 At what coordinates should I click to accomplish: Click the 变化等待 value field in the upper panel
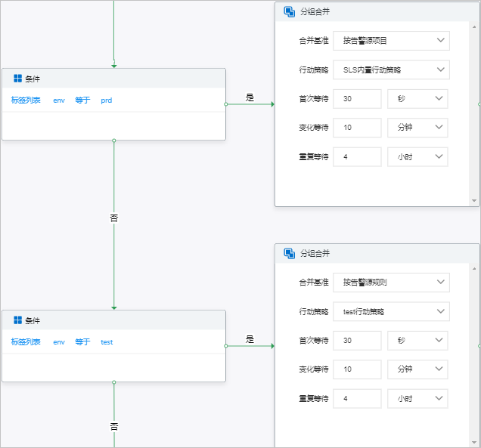[357, 128]
